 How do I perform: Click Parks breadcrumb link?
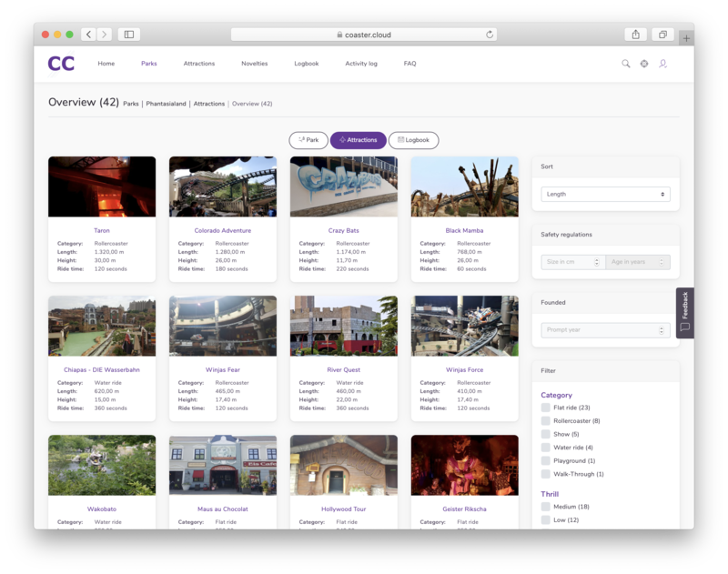pyautogui.click(x=131, y=104)
